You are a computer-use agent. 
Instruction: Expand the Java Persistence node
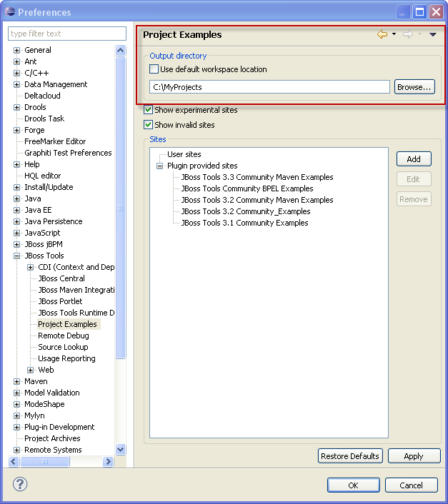pyautogui.click(x=16, y=221)
